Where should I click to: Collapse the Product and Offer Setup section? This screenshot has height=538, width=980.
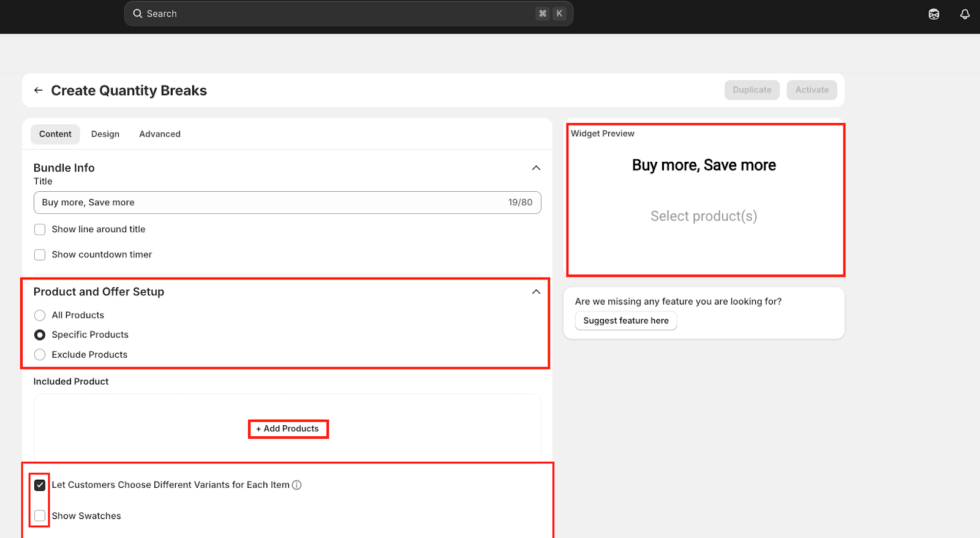coord(536,292)
